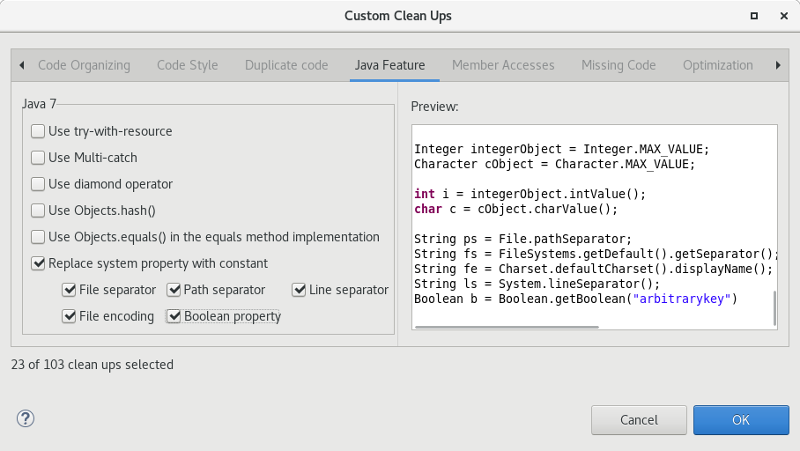Close the Custom Clean Ups dialog

point(784,16)
